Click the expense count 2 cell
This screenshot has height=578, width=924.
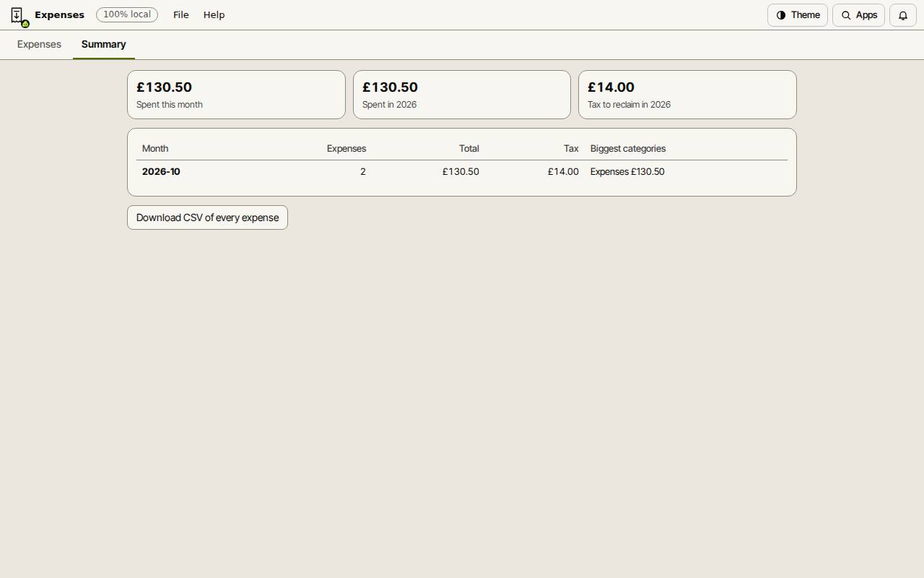coord(363,171)
